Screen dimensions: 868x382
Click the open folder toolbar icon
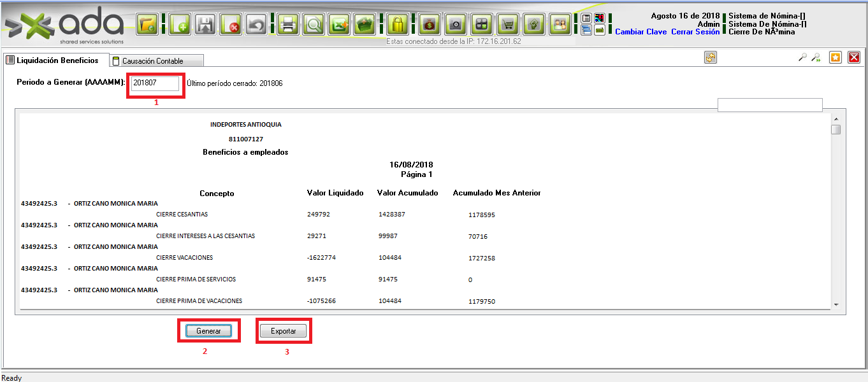tap(147, 25)
